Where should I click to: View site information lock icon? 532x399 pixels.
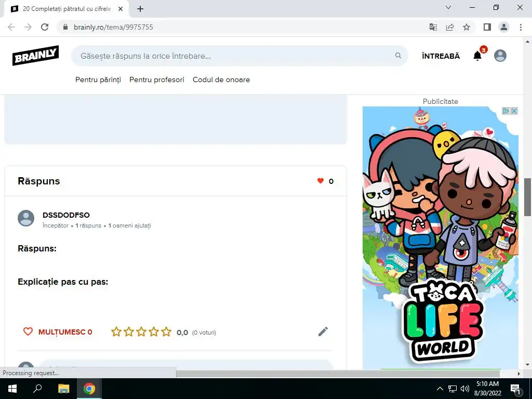point(65,27)
